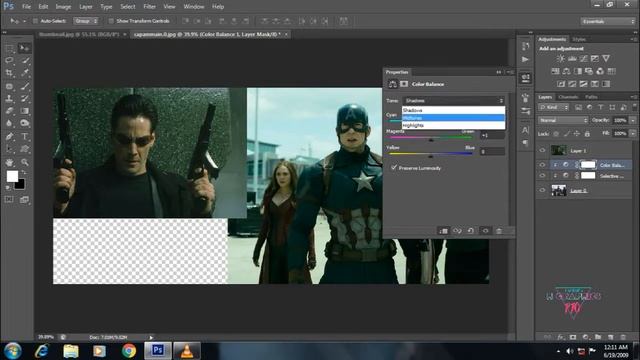Add a Brightness/Contrast adjustment
This screenshot has height=360, width=640.
(561, 59)
